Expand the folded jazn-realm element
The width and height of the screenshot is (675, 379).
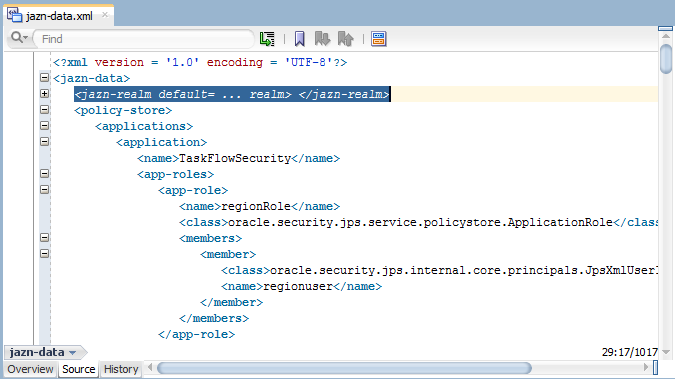[44, 93]
